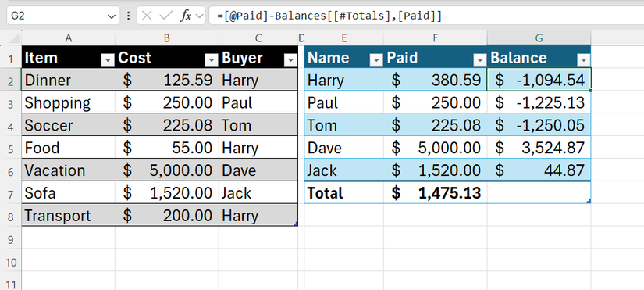Open the Name Box dropdown arrow
The height and width of the screenshot is (290, 644).
click(112, 16)
